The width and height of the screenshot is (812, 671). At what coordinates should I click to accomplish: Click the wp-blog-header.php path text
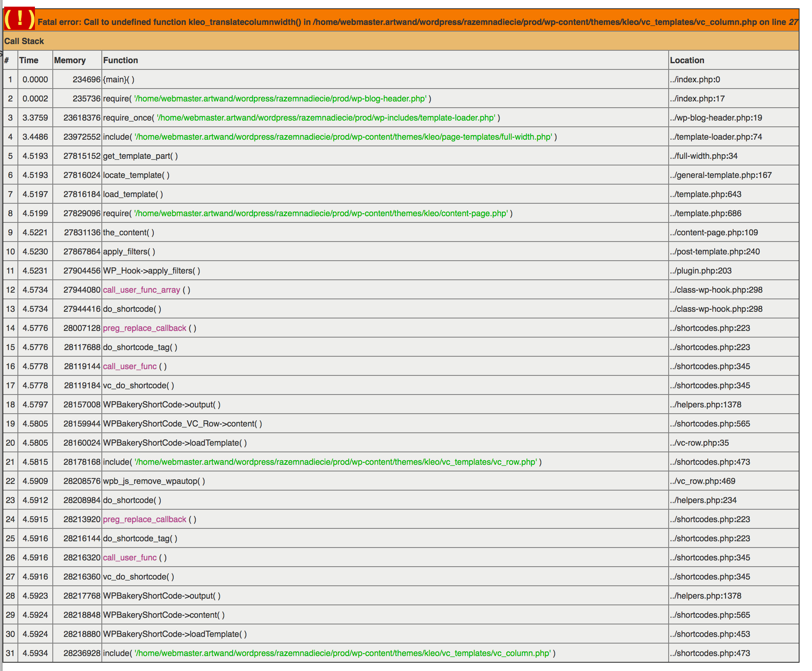(280, 99)
